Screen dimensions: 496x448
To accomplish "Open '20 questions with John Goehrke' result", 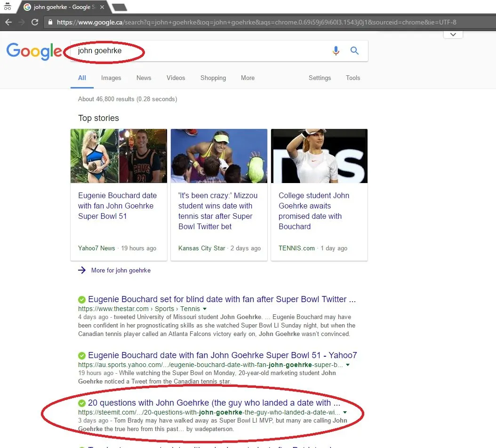I will click(214, 403).
